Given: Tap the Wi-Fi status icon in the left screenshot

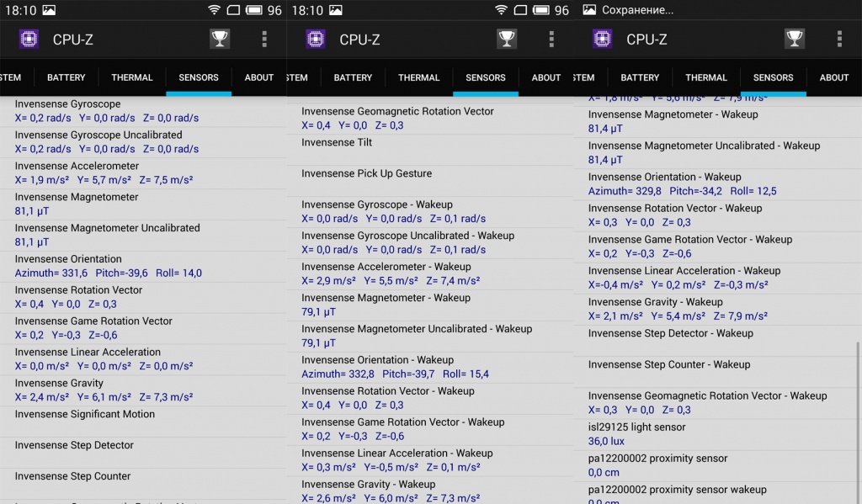Looking at the screenshot, I should click(215, 10).
